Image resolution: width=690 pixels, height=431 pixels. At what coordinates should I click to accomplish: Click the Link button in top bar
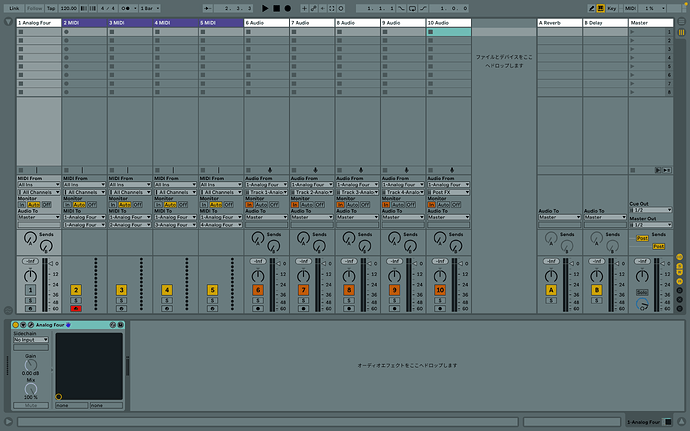[13, 7]
